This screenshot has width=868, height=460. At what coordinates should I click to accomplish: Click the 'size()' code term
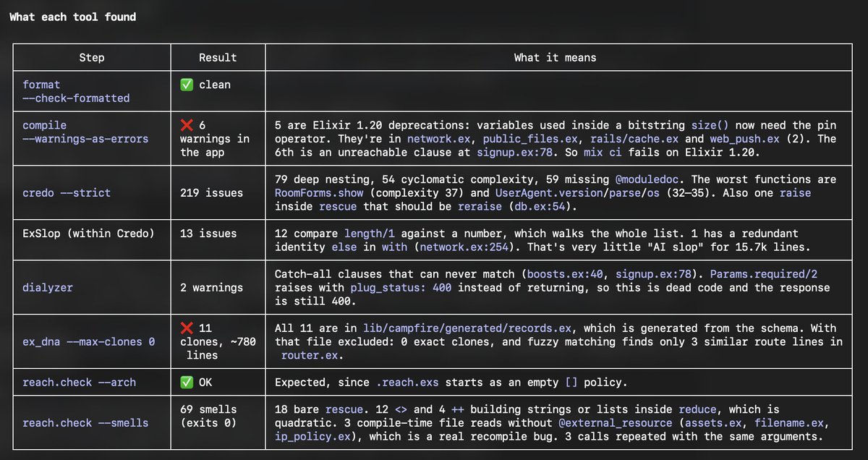pyautogui.click(x=710, y=125)
